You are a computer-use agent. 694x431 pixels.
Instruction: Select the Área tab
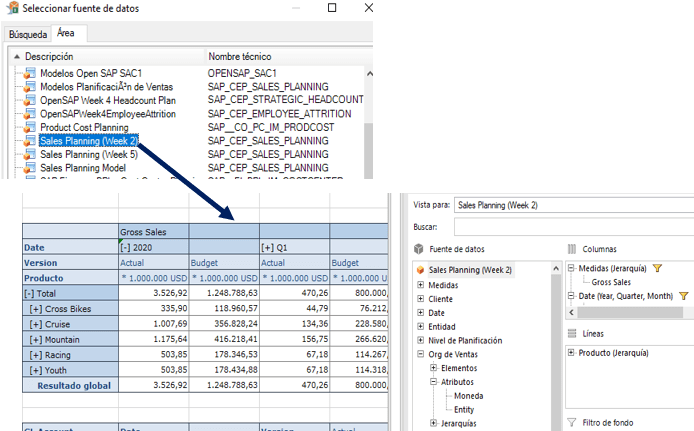66,33
